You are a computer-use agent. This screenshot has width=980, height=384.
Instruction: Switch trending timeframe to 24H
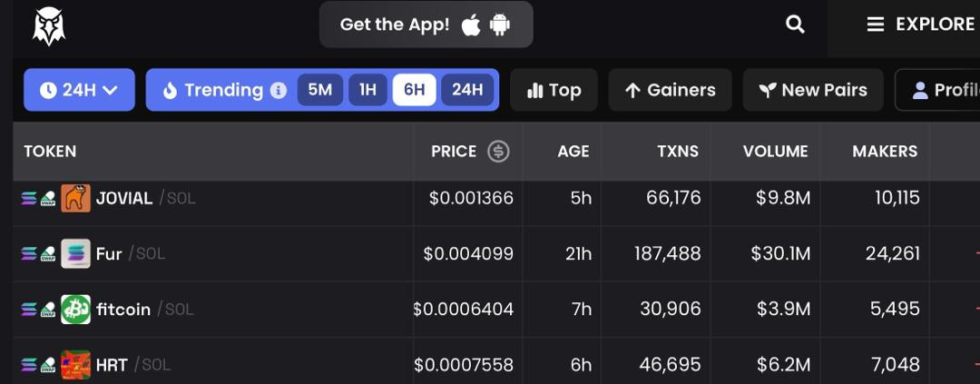(467, 90)
